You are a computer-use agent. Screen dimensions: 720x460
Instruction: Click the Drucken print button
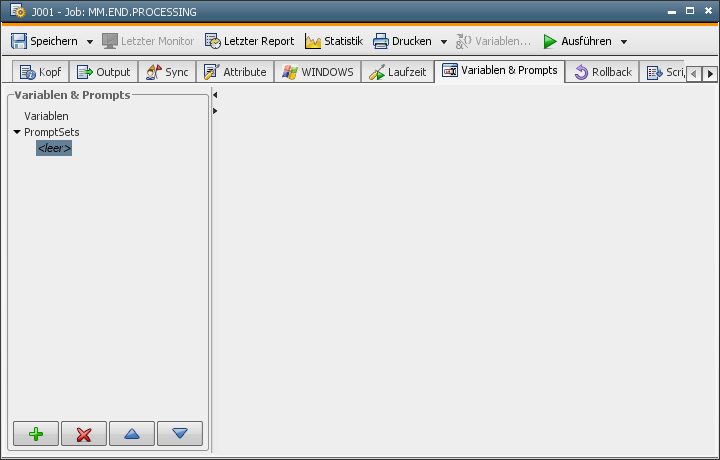click(x=402, y=41)
